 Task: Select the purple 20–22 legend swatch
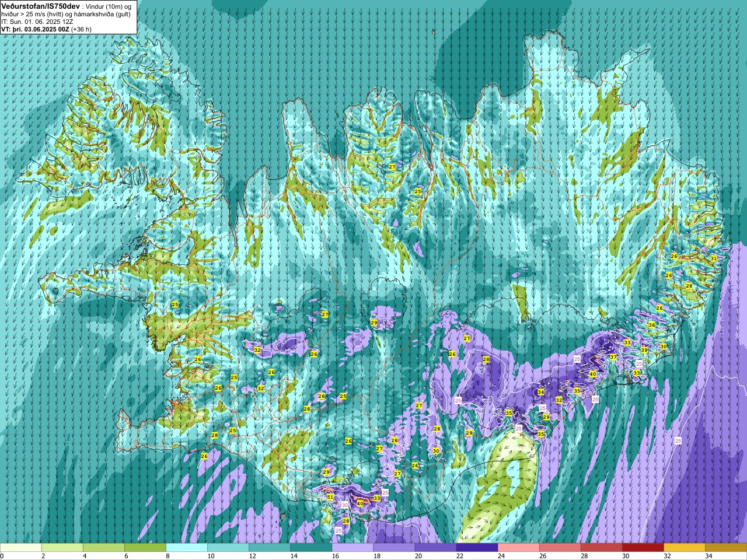435,548
